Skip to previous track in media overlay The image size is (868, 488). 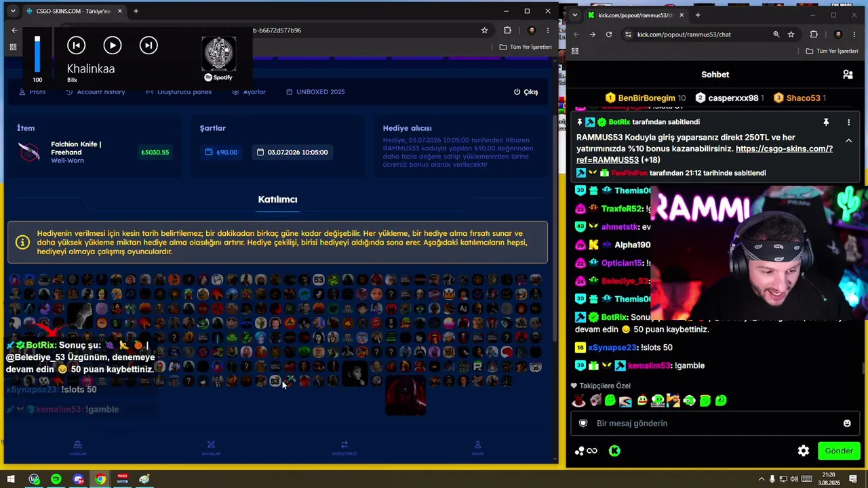tap(76, 45)
